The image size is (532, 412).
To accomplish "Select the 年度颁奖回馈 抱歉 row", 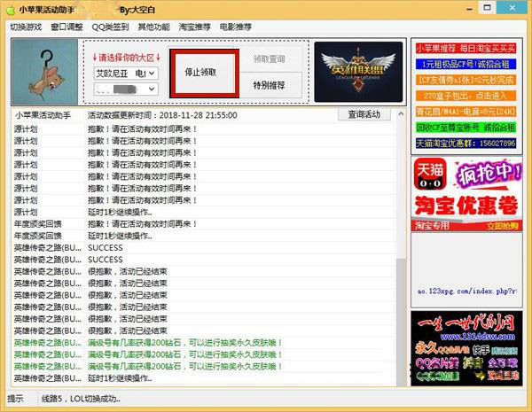I will coord(204,224).
